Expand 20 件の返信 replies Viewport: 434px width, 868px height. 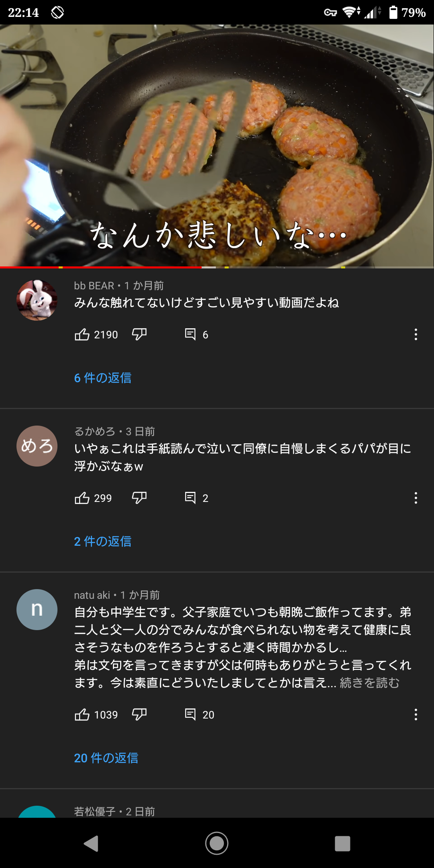tap(106, 758)
